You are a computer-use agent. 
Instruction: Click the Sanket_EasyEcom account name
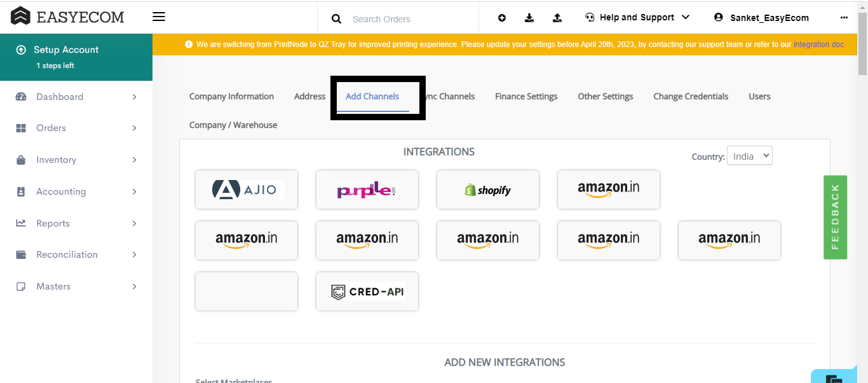coord(770,18)
